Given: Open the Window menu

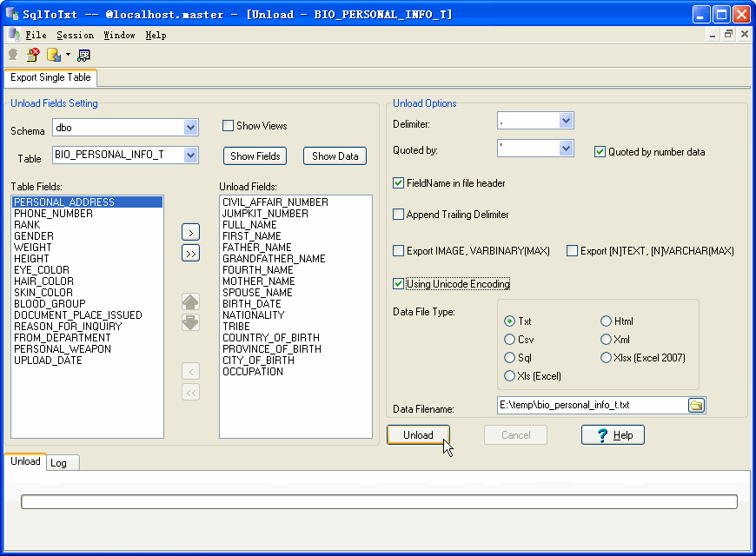Looking at the screenshot, I should [119, 36].
